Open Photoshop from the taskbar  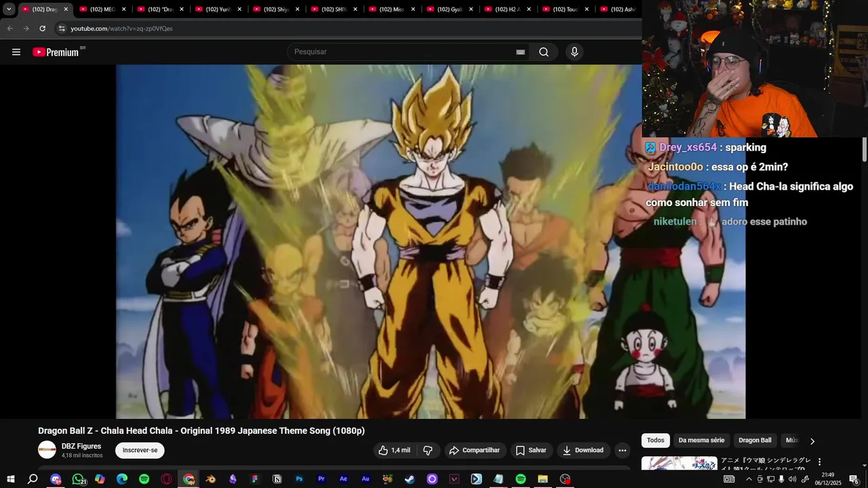299,479
